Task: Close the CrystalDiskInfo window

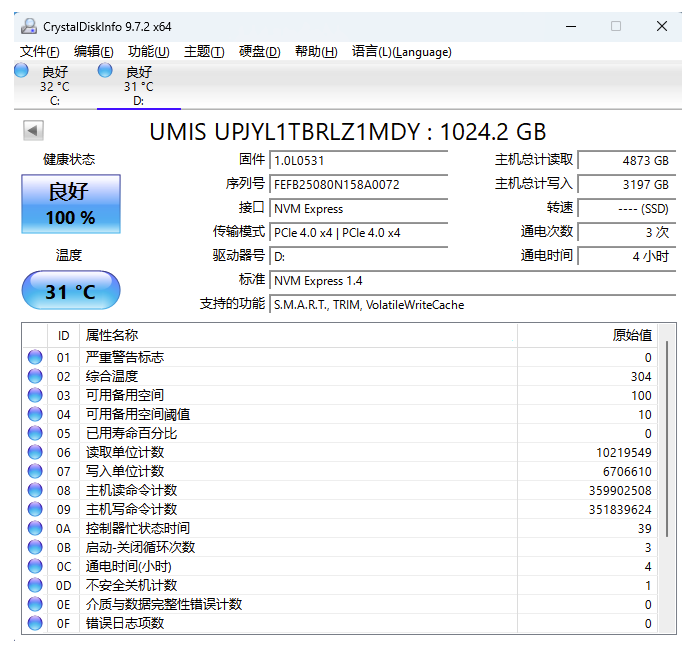Action: (x=662, y=26)
